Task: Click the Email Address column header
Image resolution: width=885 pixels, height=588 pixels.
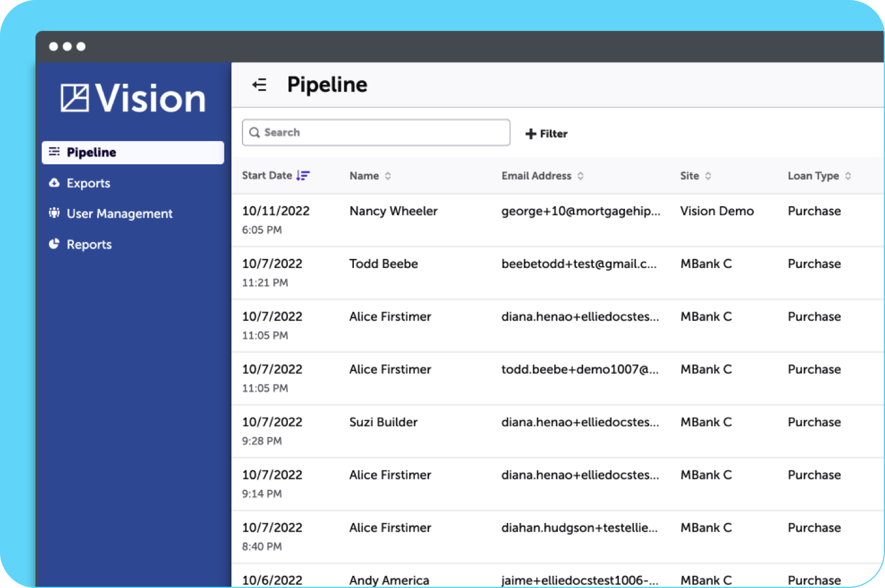Action: [536, 176]
